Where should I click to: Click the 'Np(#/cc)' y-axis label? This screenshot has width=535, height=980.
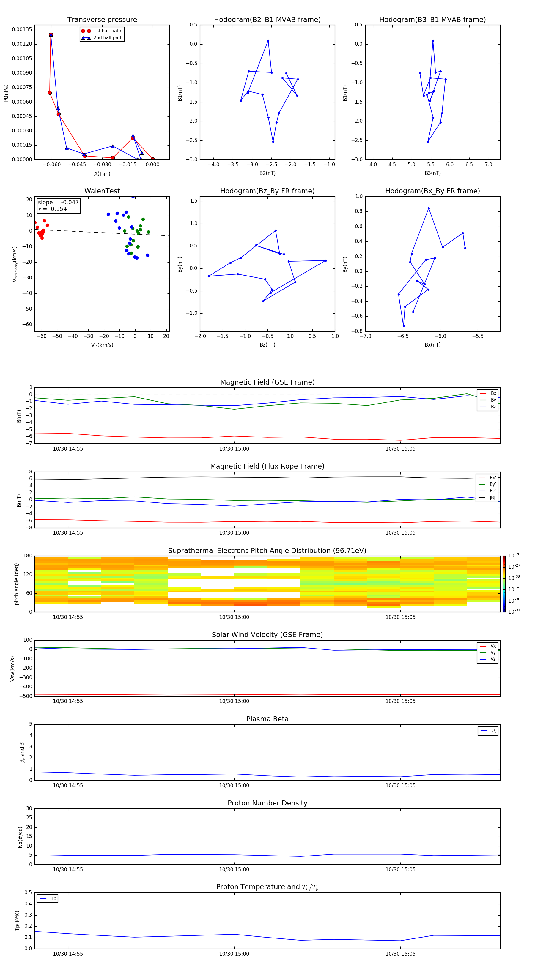coord(20,837)
